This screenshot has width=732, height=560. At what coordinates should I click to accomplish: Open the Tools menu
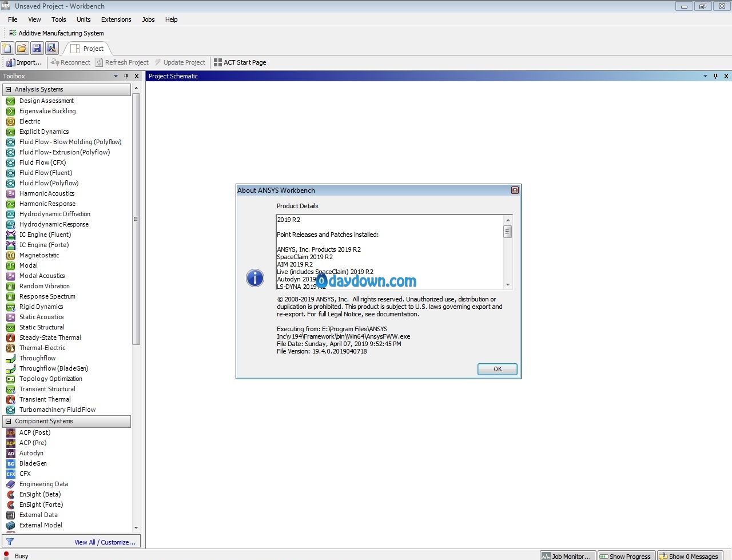click(59, 19)
